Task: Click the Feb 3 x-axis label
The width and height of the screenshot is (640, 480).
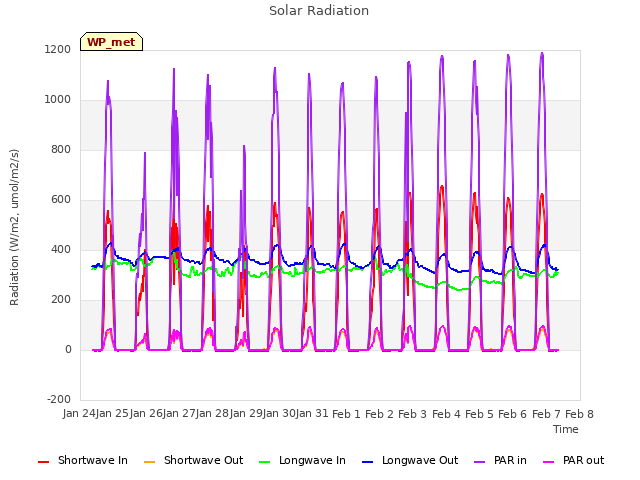Action: (x=413, y=414)
